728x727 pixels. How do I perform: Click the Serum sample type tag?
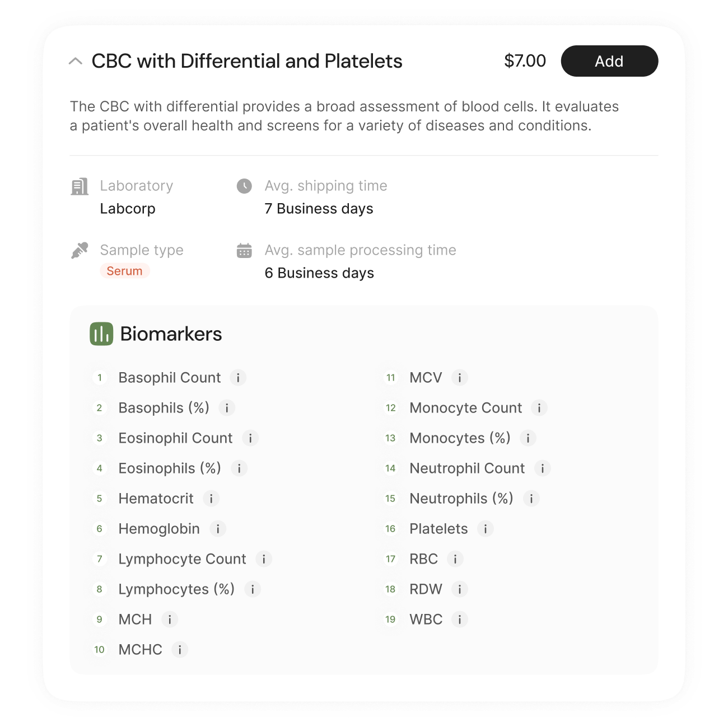tap(124, 271)
